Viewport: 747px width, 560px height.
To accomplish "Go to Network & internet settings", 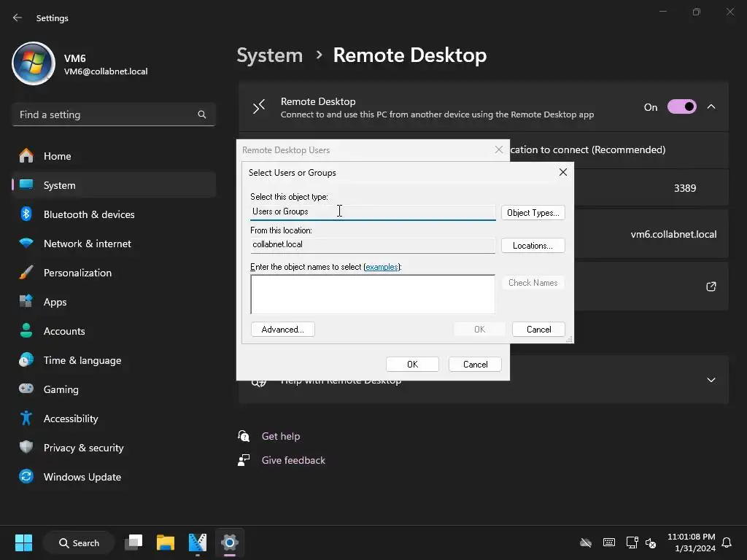I will [113, 244].
